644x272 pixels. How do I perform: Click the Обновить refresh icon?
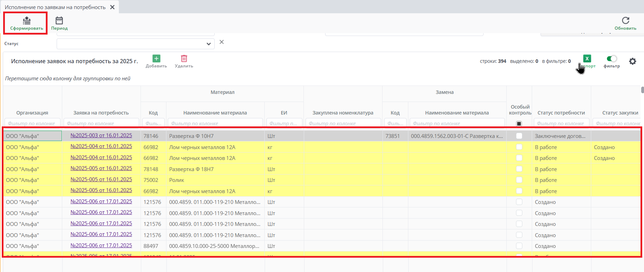(x=625, y=21)
